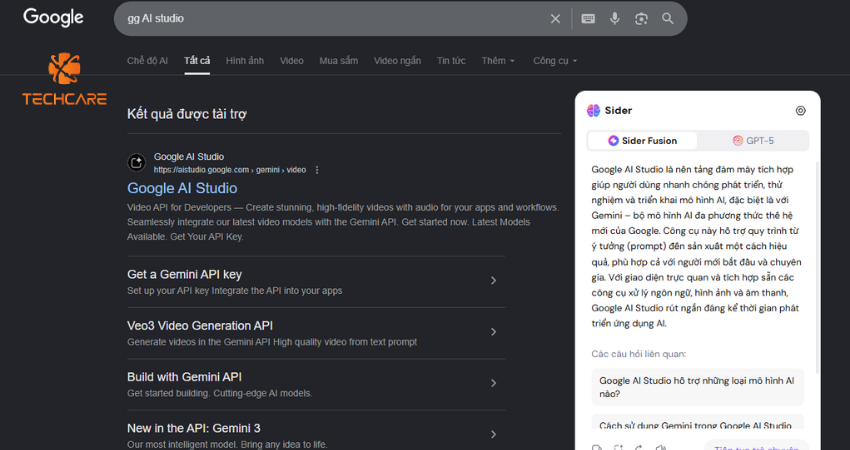Click the Google AI Studio result favicon
This screenshot has height=450, width=850.
click(x=137, y=163)
